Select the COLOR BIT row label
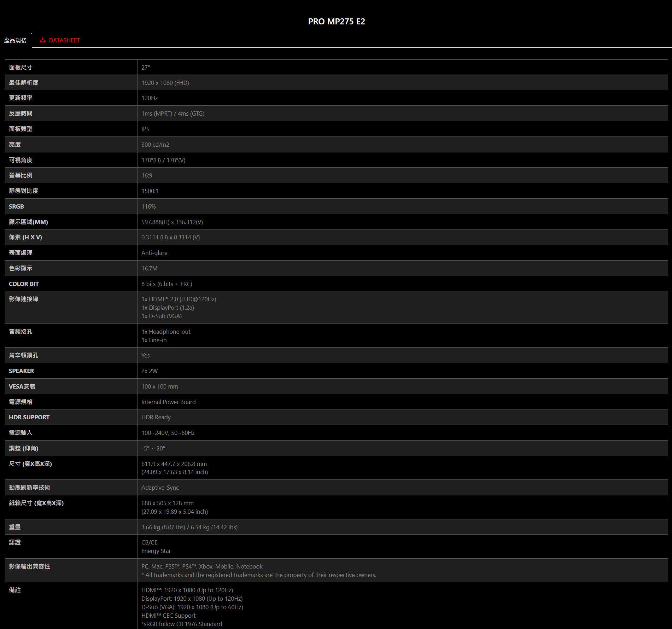This screenshot has height=629, width=672. pos(24,284)
